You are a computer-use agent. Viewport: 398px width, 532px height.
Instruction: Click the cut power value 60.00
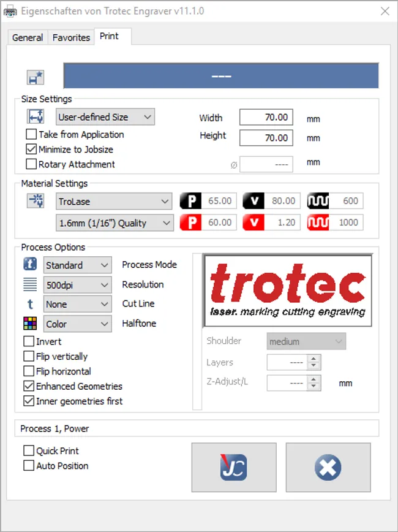[x=219, y=222]
